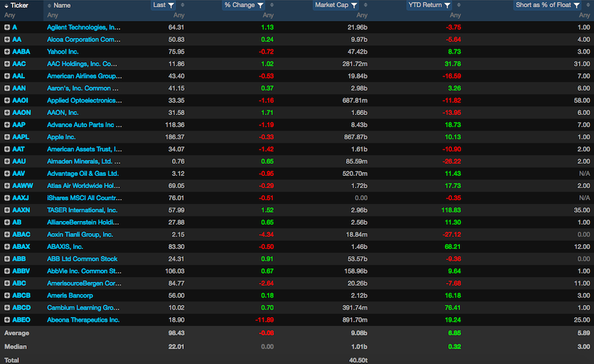Open the AAN ticker link
Viewport: 594px width, 364px height.
[x=19, y=88]
